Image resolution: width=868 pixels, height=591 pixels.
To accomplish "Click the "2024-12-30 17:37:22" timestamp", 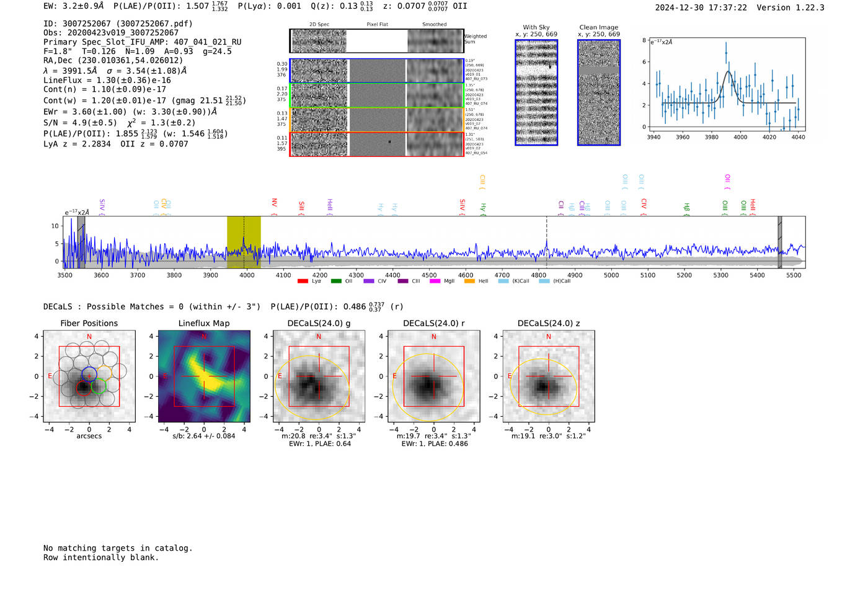I will [x=701, y=7].
